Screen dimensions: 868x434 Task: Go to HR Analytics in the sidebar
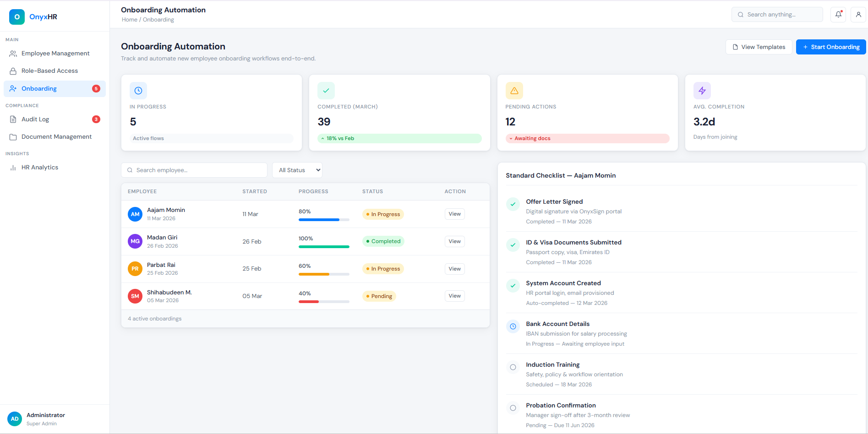(x=40, y=168)
